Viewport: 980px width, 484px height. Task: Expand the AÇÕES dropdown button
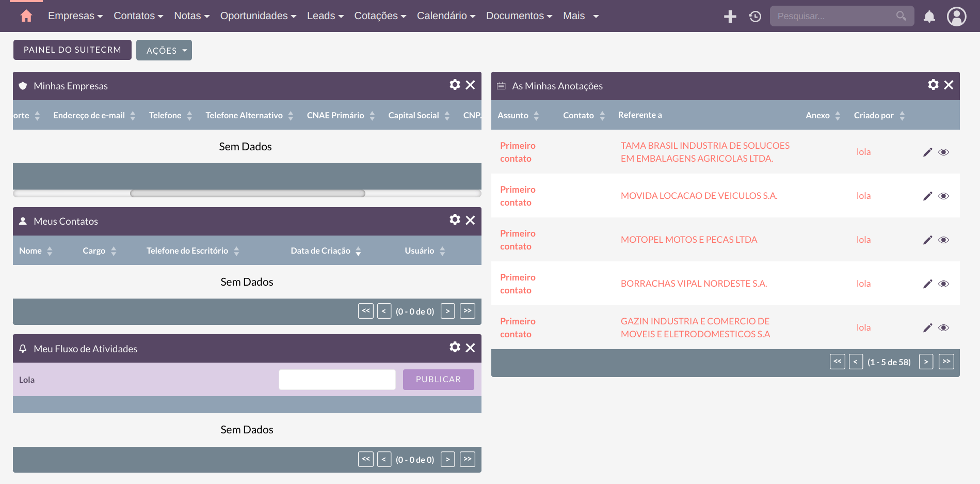164,51
